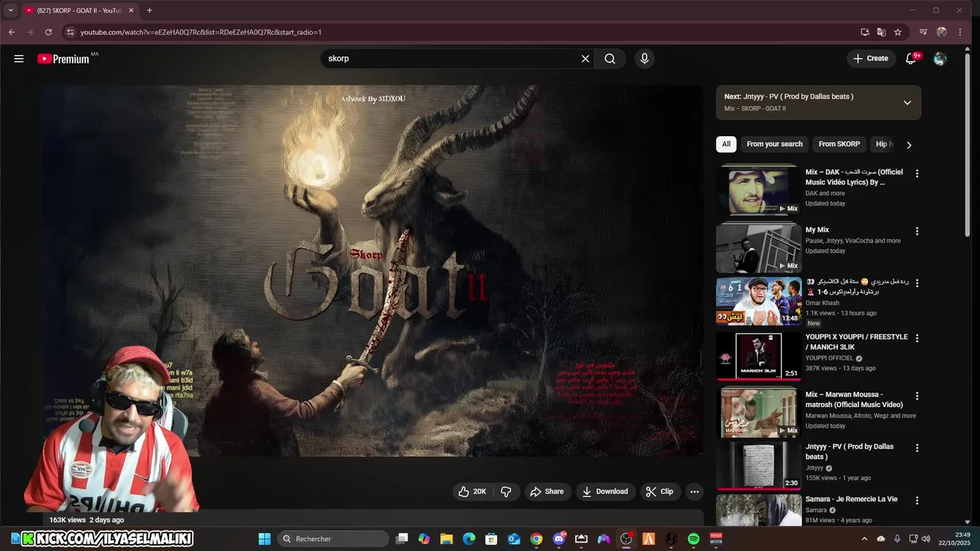The height and width of the screenshot is (551, 980).
Task: Click the Rechercher taskbar search box
Action: point(333,539)
